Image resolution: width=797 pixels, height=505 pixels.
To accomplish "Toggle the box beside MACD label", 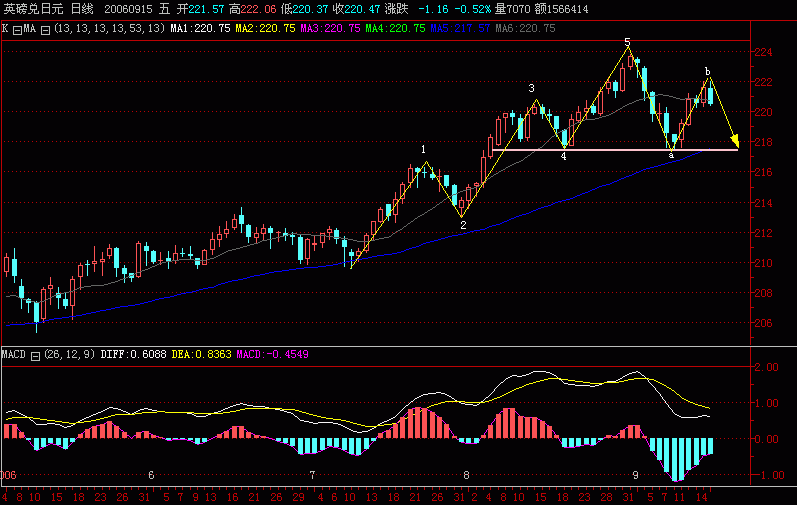I will [x=35, y=356].
